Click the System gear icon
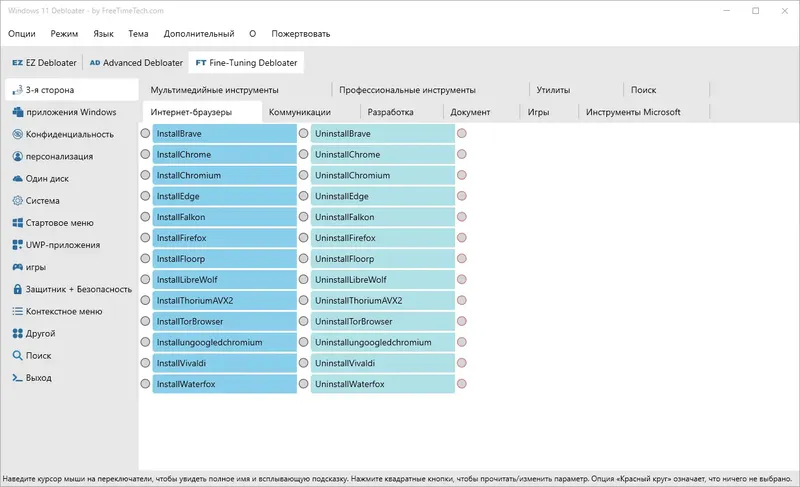The height and width of the screenshot is (487, 800). click(x=17, y=200)
